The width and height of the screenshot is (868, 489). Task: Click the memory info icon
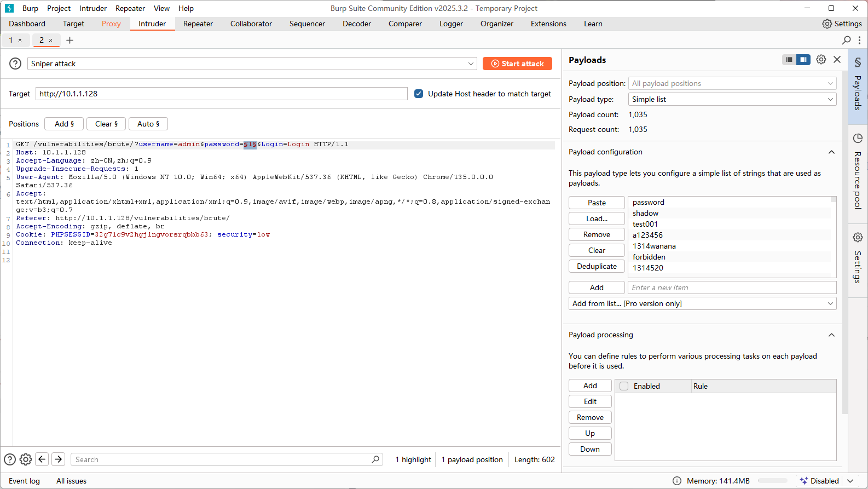tap(677, 481)
